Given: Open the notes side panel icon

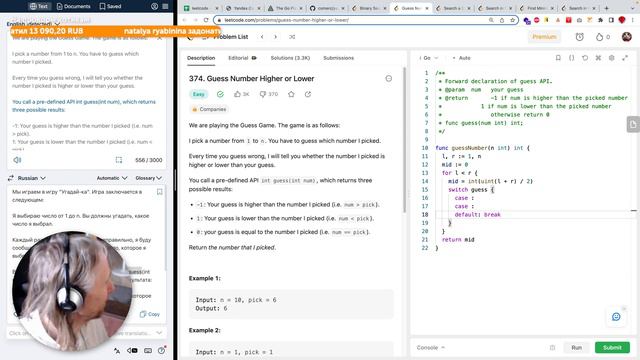Looking at the screenshot, I should point(633,124).
